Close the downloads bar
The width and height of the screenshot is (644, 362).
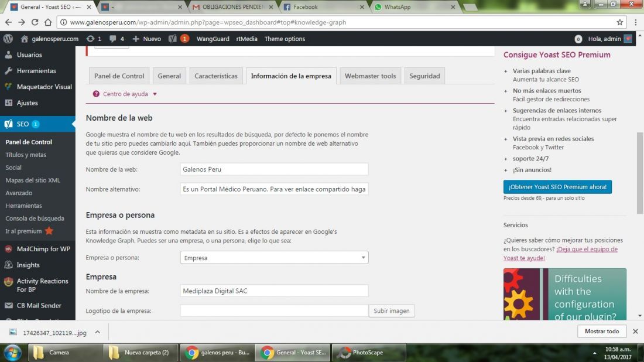tap(635, 331)
